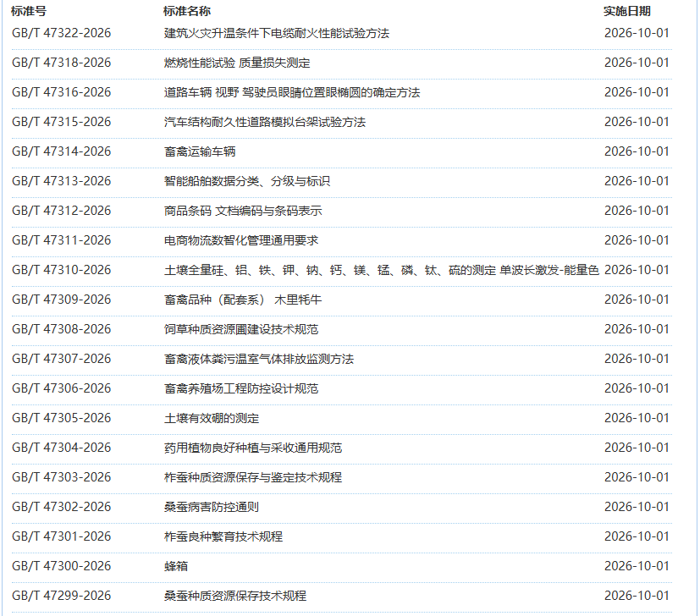
Task: Click 桑蚕病害防控通则 standard name
Action: click(212, 507)
